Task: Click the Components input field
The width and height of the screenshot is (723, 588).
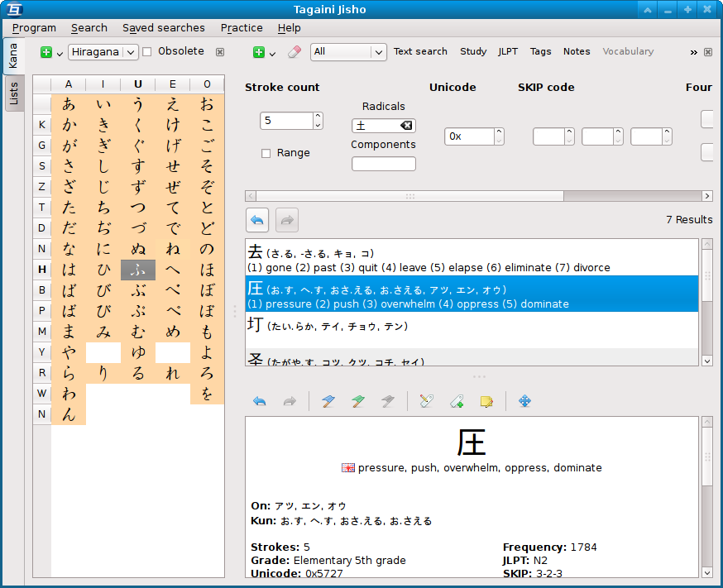Action: [383, 164]
